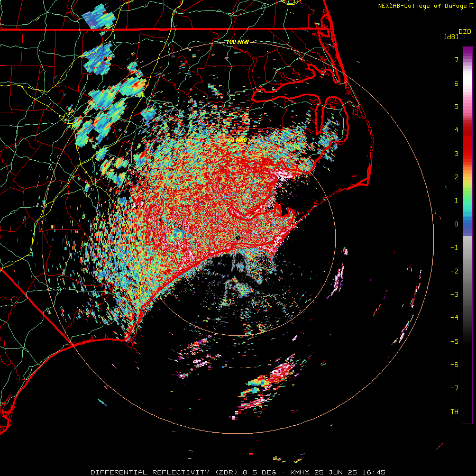Pick the -7 dB tick label on scale
Image resolution: width=476 pixels, height=476 pixels.
pos(454,388)
